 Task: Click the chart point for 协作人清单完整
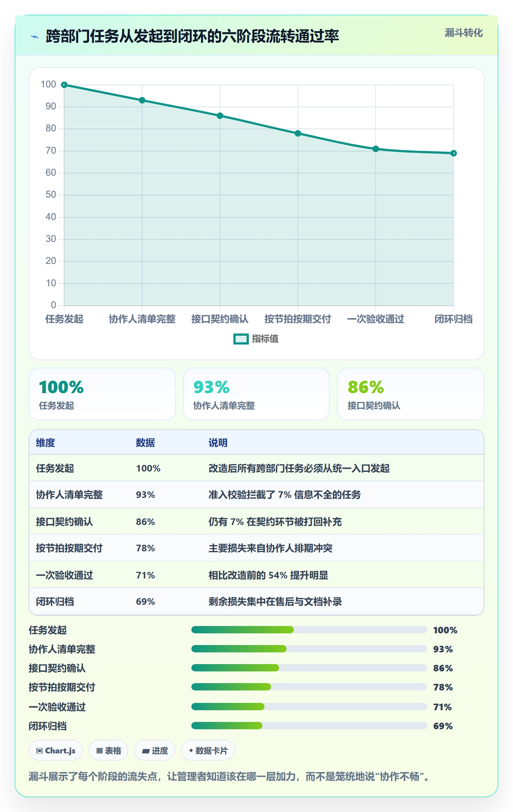click(x=142, y=100)
